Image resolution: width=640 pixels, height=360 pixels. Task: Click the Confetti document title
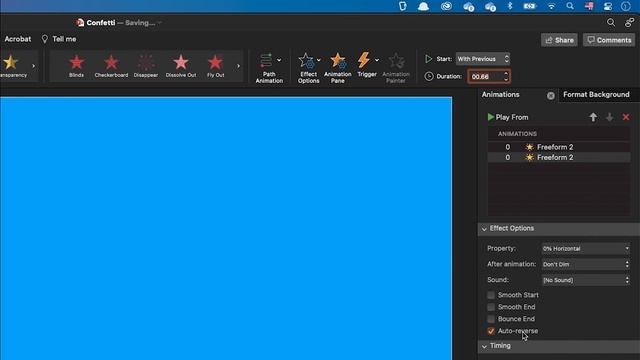[101, 23]
